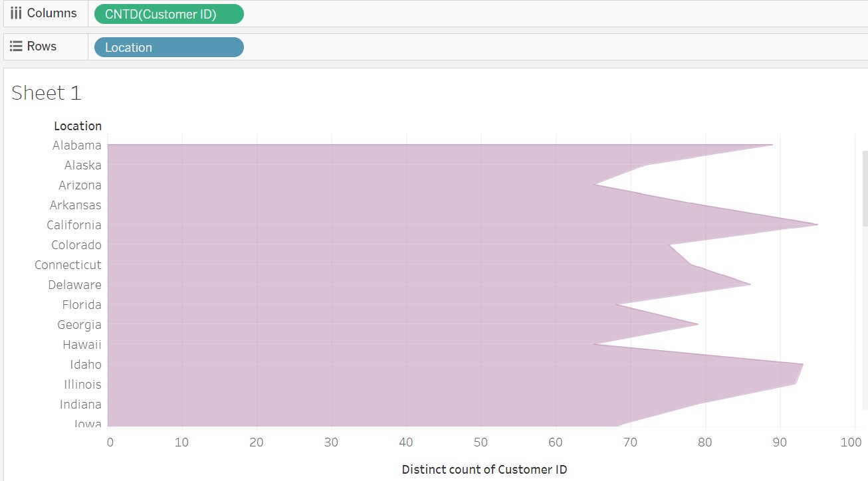Select the Georgia row label
This screenshot has height=481, width=868.
[x=79, y=325]
